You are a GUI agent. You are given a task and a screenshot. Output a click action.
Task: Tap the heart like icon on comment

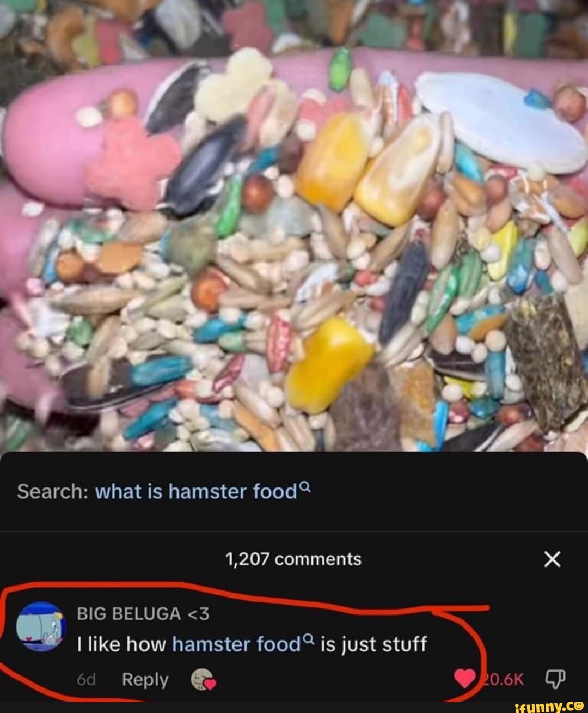[465, 679]
